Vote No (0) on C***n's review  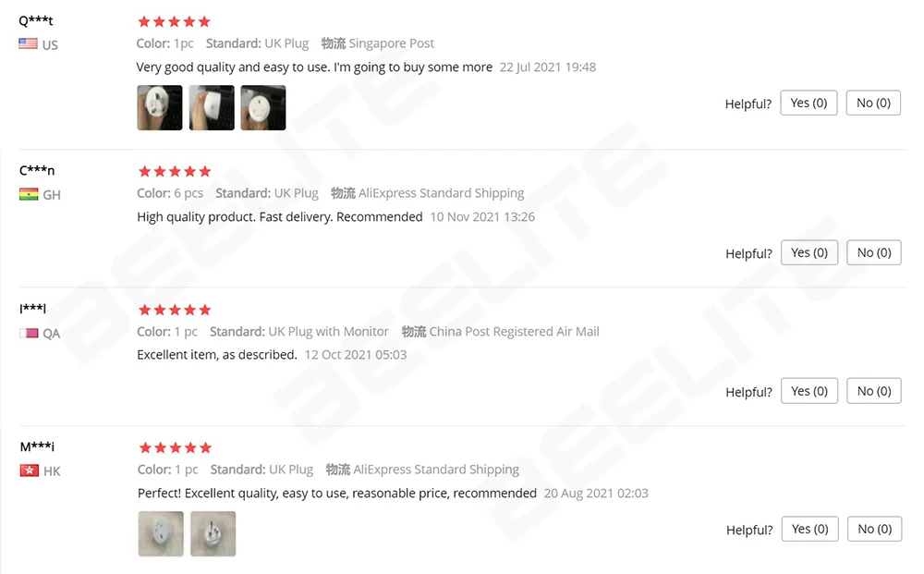point(874,252)
